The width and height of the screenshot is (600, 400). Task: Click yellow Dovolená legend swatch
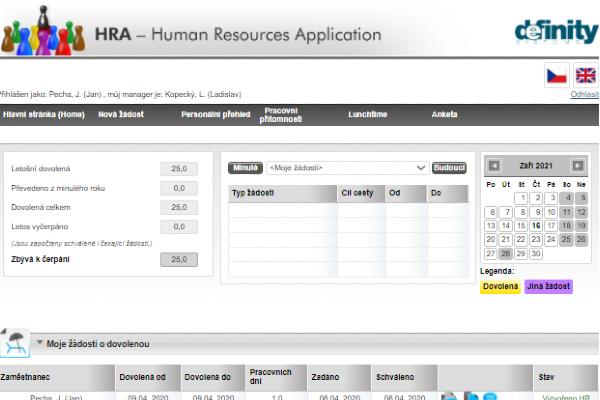500,287
